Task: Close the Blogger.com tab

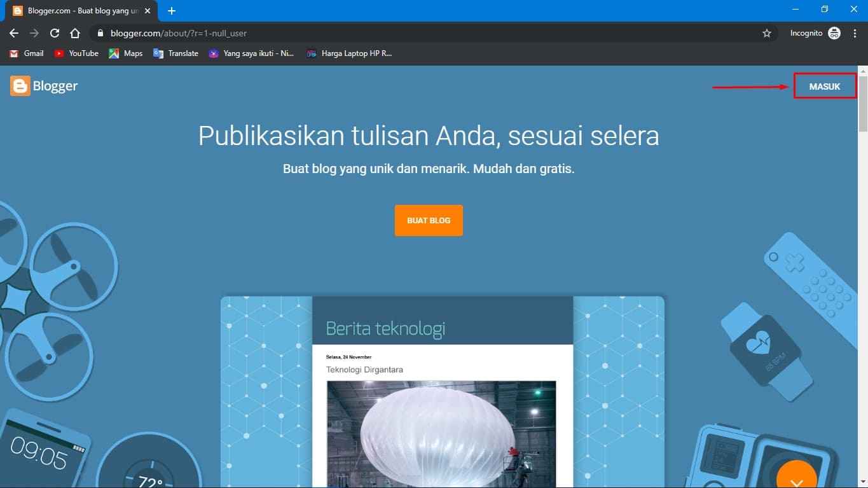Action: [148, 11]
